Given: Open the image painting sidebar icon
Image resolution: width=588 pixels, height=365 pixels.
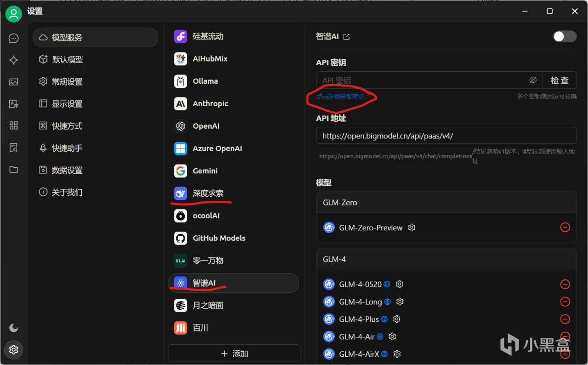Looking at the screenshot, I should (x=14, y=82).
